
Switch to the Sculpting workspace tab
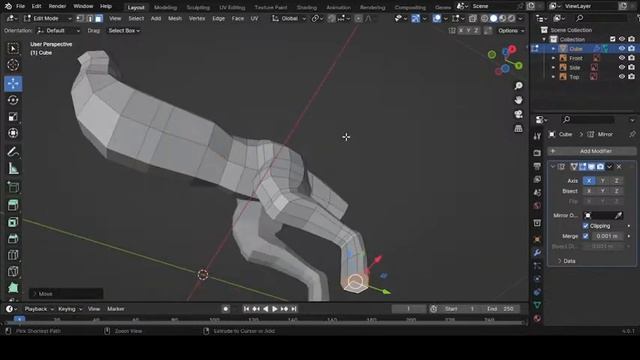pos(198,7)
